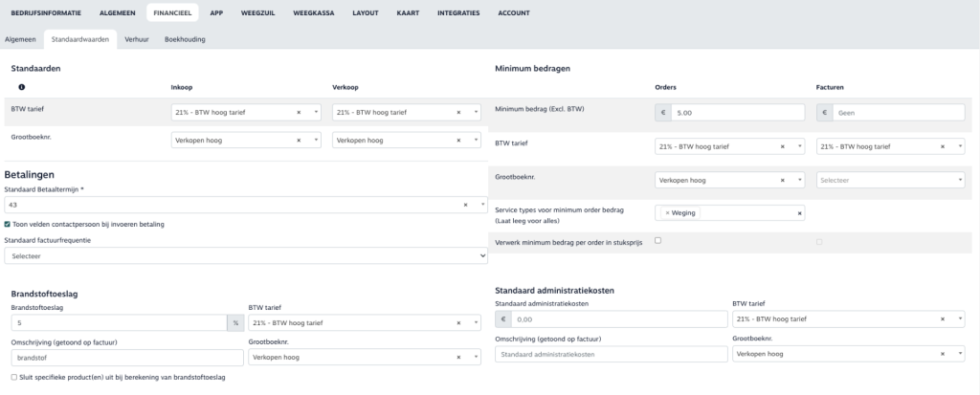980x395 pixels.
Task: Enable 'Verwerk minimum bedrag per order' for Orders
Action: (x=657, y=240)
